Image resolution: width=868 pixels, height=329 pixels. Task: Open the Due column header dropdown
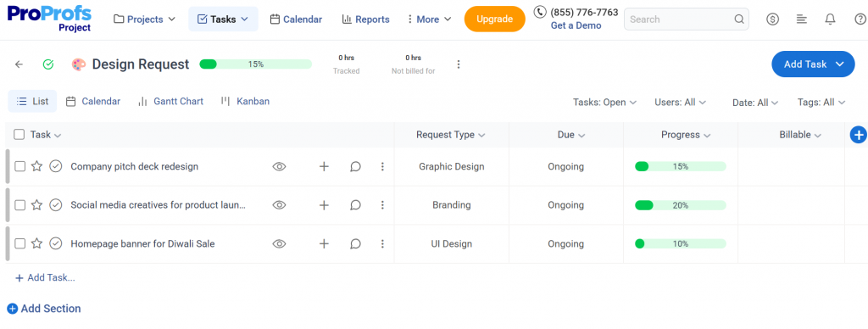(571, 135)
